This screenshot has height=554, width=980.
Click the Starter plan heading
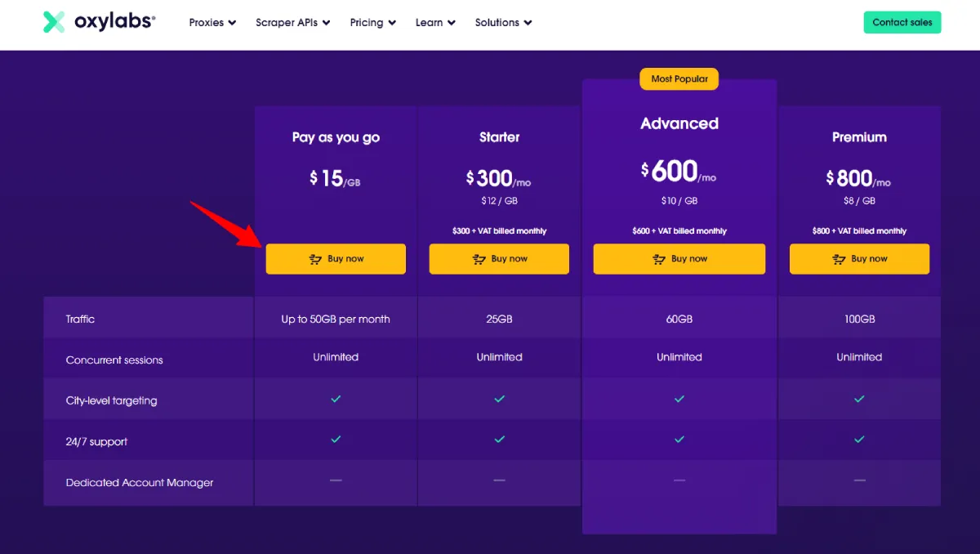pos(499,137)
